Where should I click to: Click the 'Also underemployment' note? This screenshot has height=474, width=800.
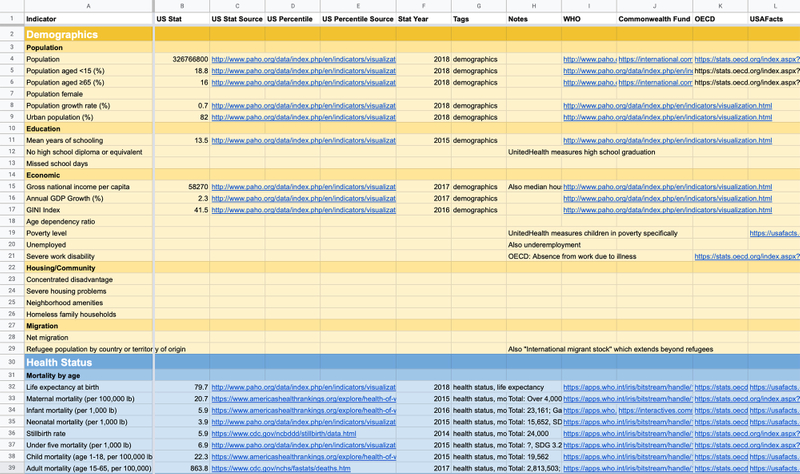[542, 245]
